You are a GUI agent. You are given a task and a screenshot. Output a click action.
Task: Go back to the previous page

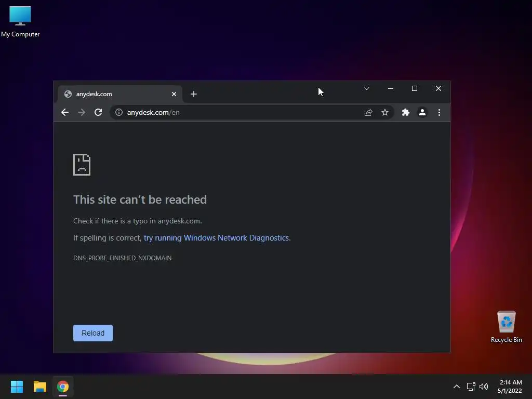(x=65, y=112)
